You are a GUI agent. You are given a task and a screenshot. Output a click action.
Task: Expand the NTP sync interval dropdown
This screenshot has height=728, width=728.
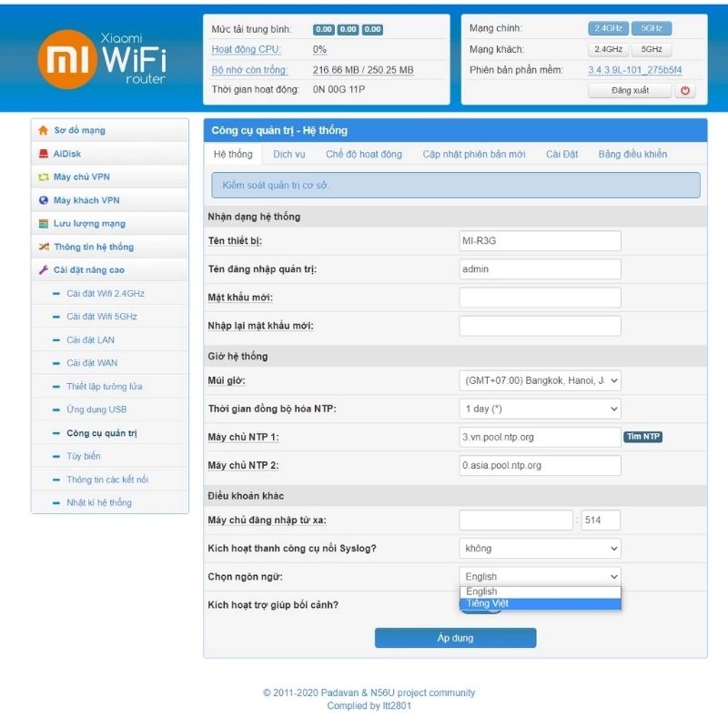[x=540, y=409]
